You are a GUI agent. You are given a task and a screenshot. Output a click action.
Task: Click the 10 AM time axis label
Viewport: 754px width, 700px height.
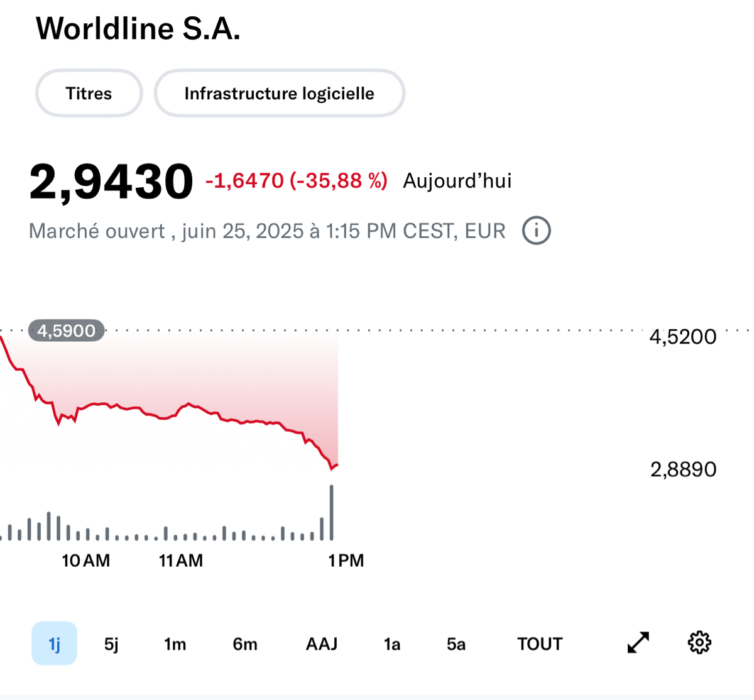pos(86,561)
